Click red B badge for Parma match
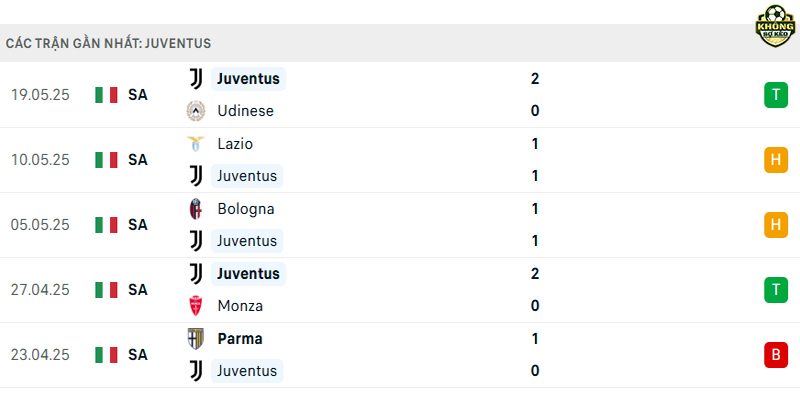800x400 pixels. pyautogui.click(x=776, y=355)
